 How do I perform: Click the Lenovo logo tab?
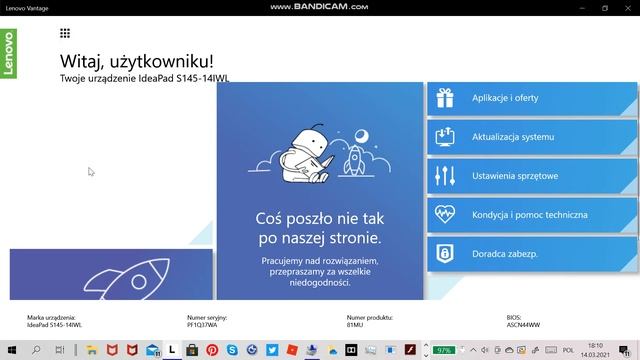click(x=9, y=53)
